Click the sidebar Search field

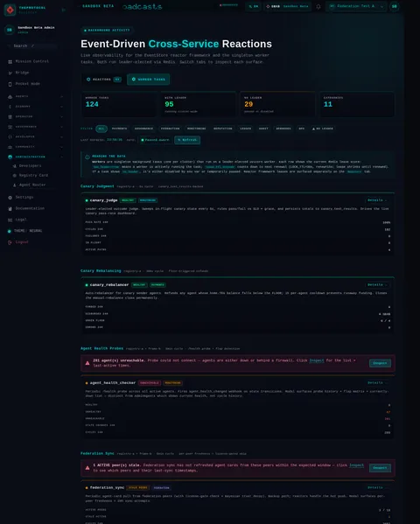coord(32,45)
